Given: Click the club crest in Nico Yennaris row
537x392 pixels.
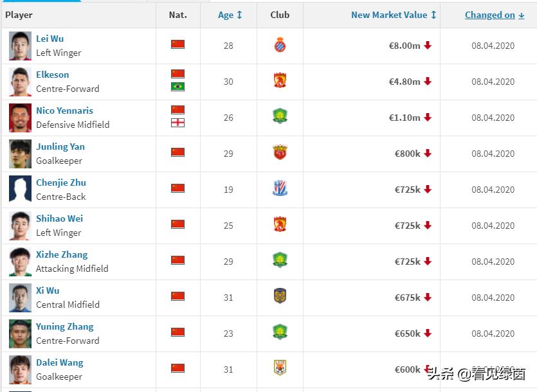Looking at the screenshot, I should (x=280, y=118).
